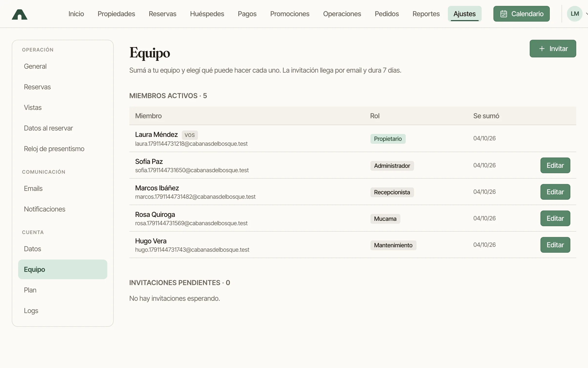Click Laura Méndez's email address
Screen dimensions: 588x368
(191, 144)
